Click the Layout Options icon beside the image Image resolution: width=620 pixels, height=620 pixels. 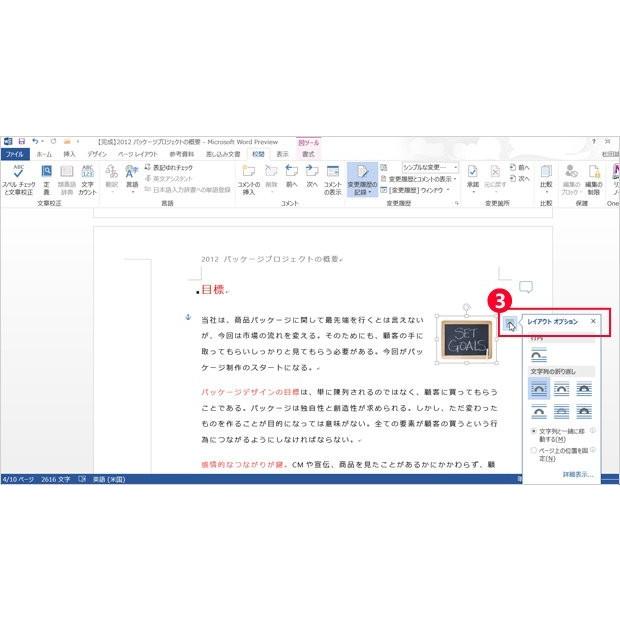coord(510,324)
